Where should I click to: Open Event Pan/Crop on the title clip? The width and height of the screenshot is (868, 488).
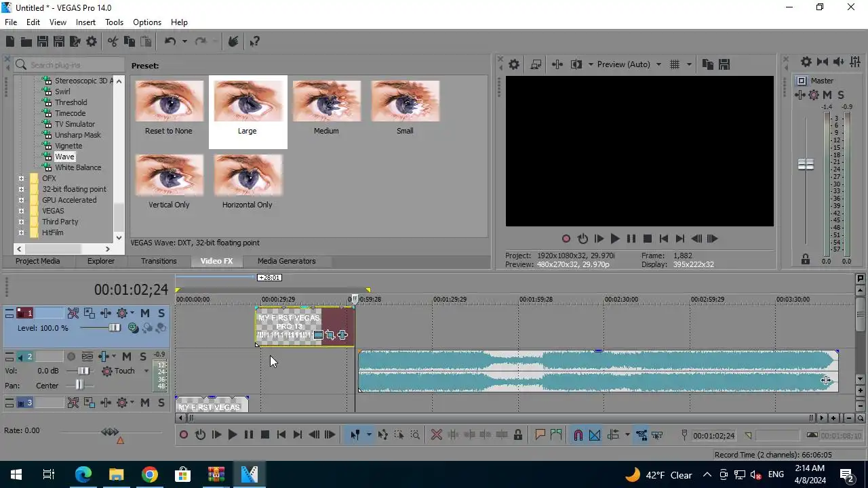click(x=330, y=335)
